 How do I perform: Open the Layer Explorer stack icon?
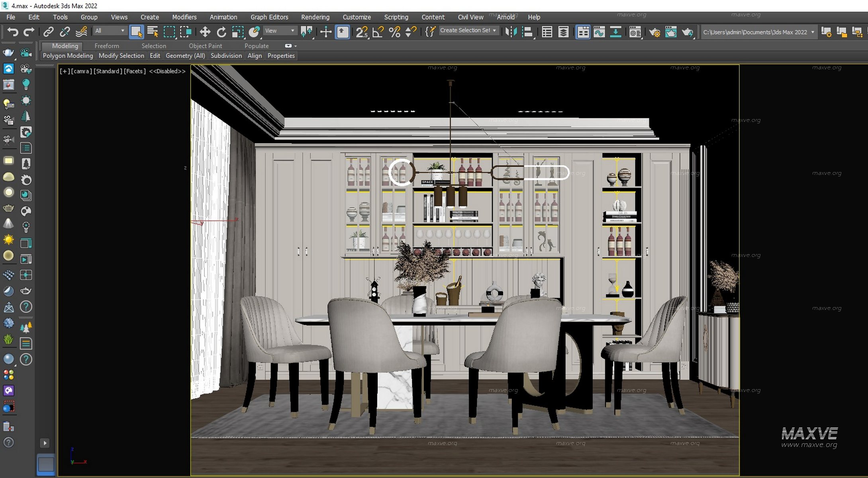(563, 32)
